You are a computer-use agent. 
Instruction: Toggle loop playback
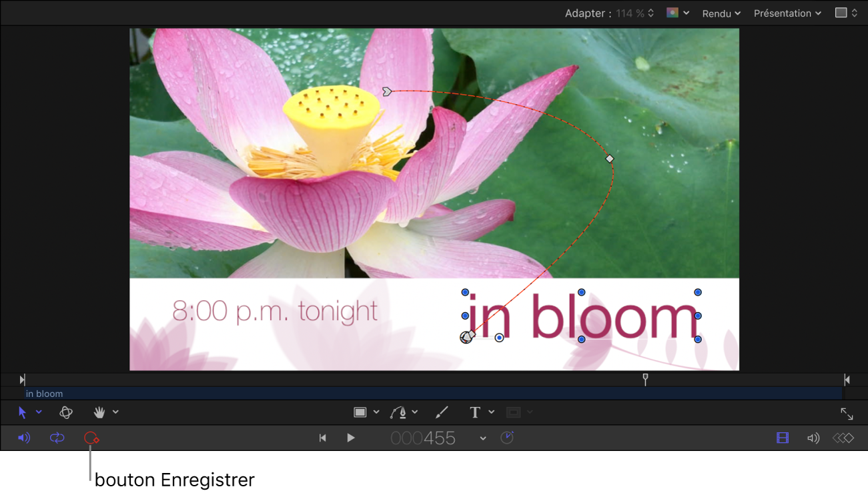(57, 438)
